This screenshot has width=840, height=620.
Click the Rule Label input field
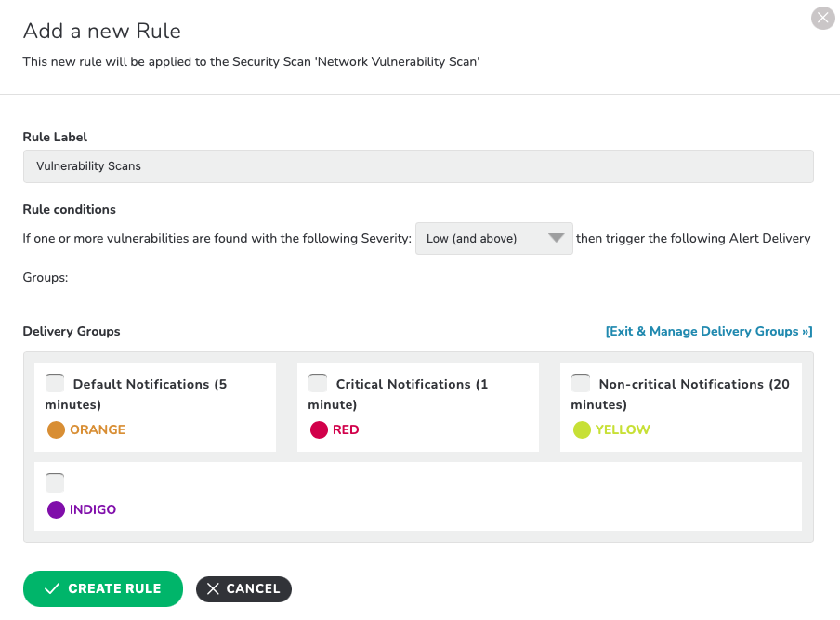(418, 166)
